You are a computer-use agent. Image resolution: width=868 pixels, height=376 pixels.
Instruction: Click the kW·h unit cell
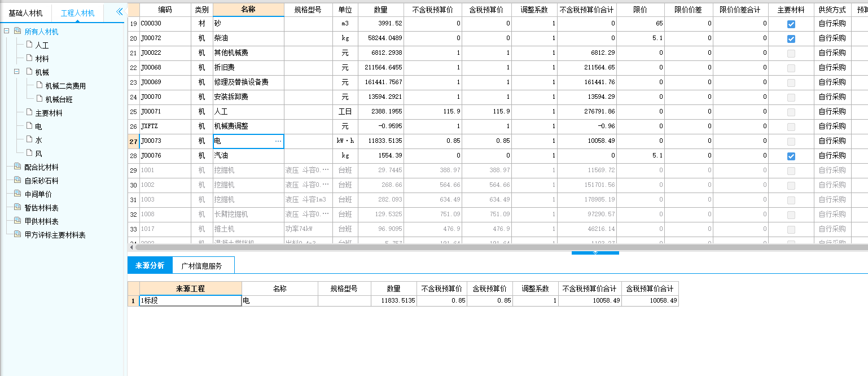(345, 142)
